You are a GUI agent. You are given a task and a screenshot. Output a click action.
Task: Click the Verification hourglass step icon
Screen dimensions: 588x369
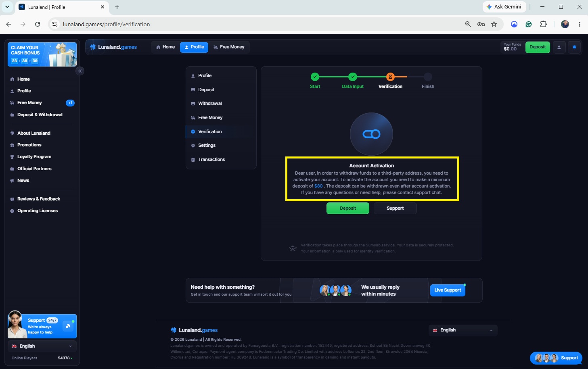[390, 77]
